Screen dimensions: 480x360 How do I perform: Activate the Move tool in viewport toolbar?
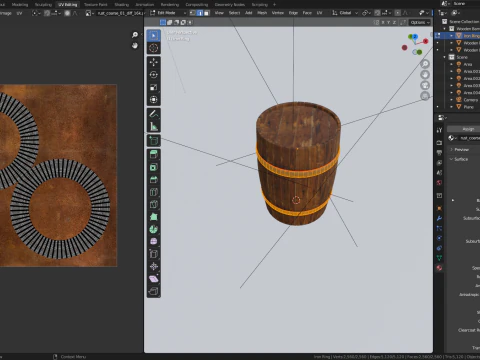click(x=153, y=62)
